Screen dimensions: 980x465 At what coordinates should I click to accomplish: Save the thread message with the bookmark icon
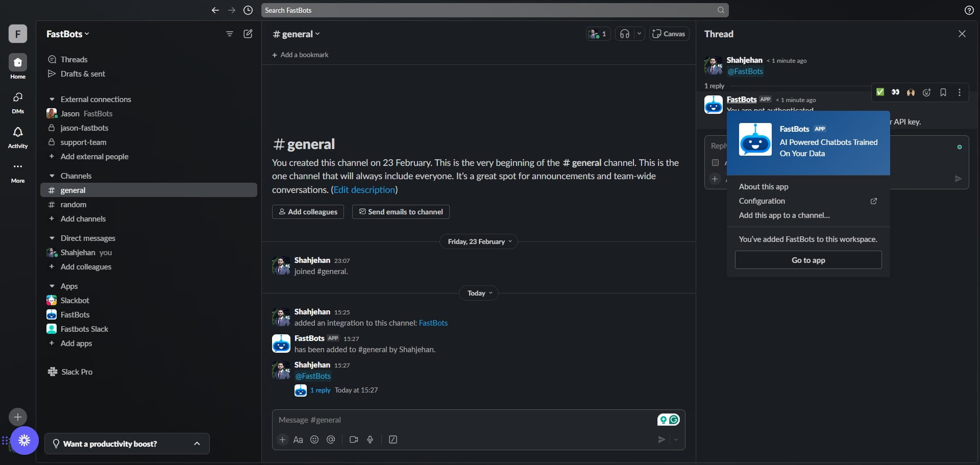943,92
